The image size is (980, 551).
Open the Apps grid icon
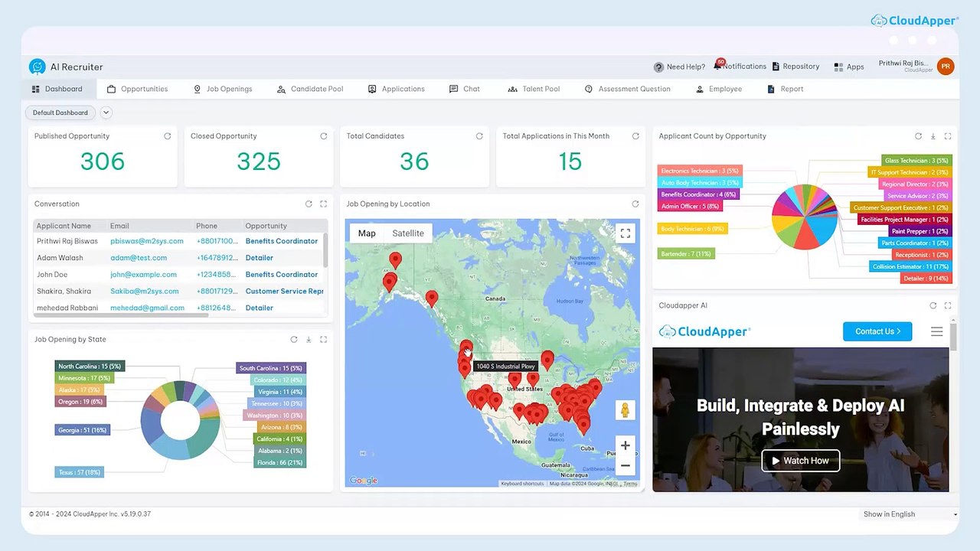(838, 67)
